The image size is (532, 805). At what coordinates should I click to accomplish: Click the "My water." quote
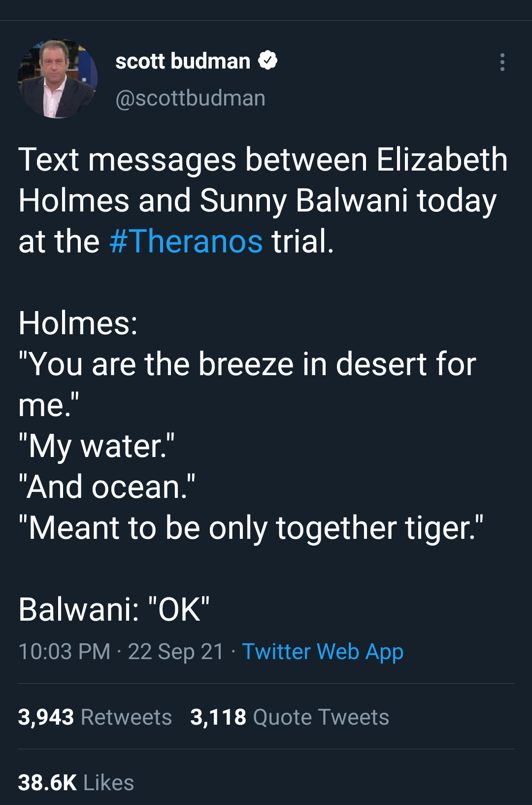pos(97,446)
